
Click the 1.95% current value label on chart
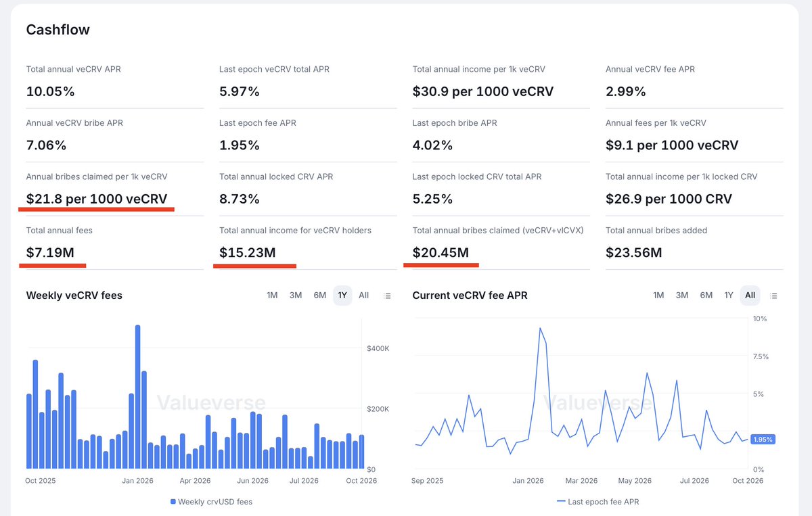tap(762, 439)
